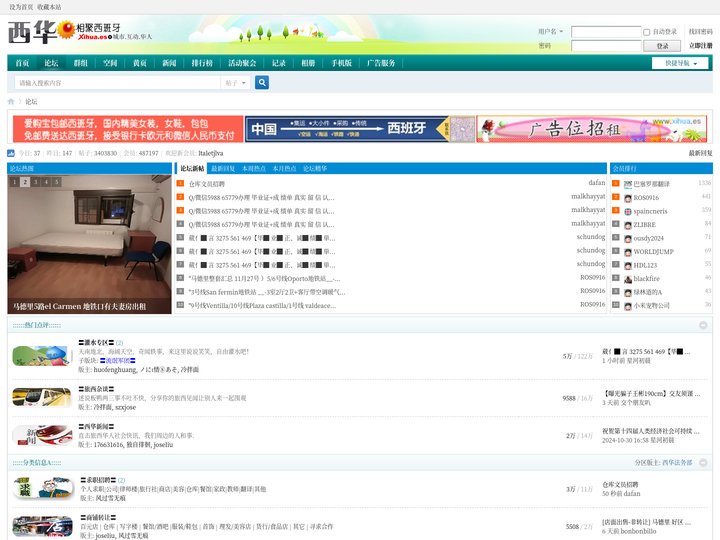Image resolution: width=720 pixels, height=540 pixels.
Task: Focus the password input field
Action: (606, 46)
